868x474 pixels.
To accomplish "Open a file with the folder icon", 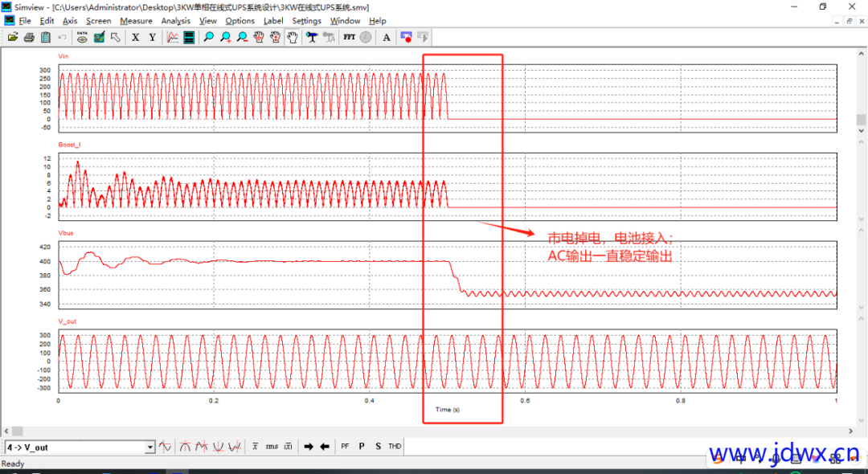I will 12,37.
